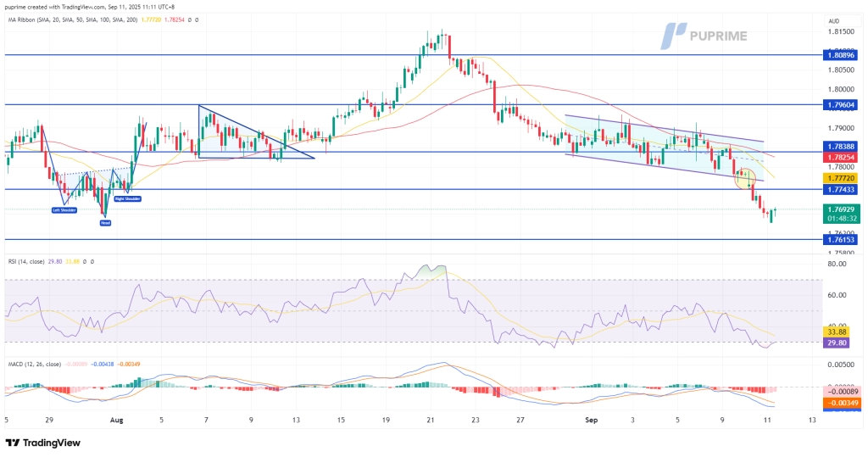Screen dimensions: 868x457
Task: Click the 01:48:32 candle countdown timer
Action: 841,219
